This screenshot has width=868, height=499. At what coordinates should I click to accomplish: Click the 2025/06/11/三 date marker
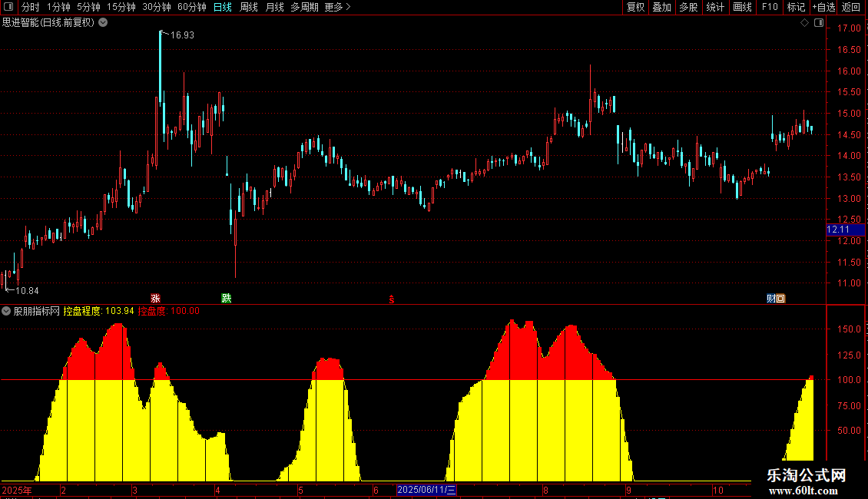point(426,490)
